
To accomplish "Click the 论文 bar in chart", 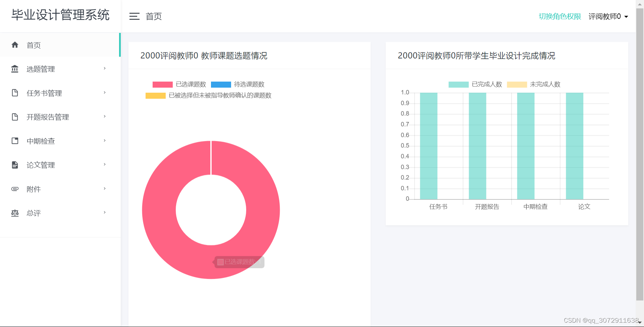I will click(575, 146).
